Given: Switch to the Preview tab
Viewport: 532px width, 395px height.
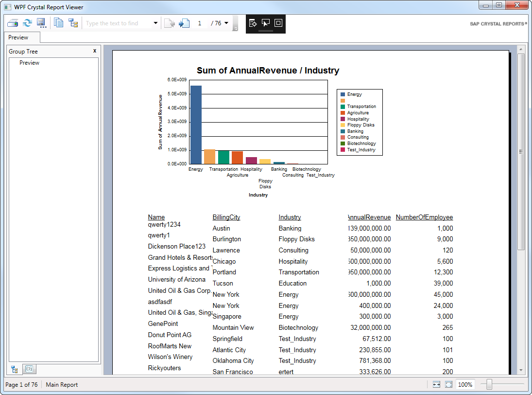Looking at the screenshot, I should [18, 37].
